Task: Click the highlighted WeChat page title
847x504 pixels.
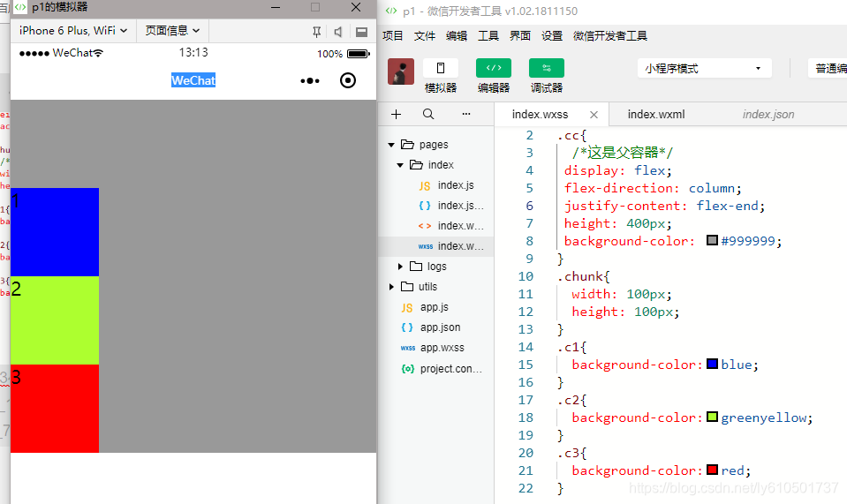Action: (193, 80)
